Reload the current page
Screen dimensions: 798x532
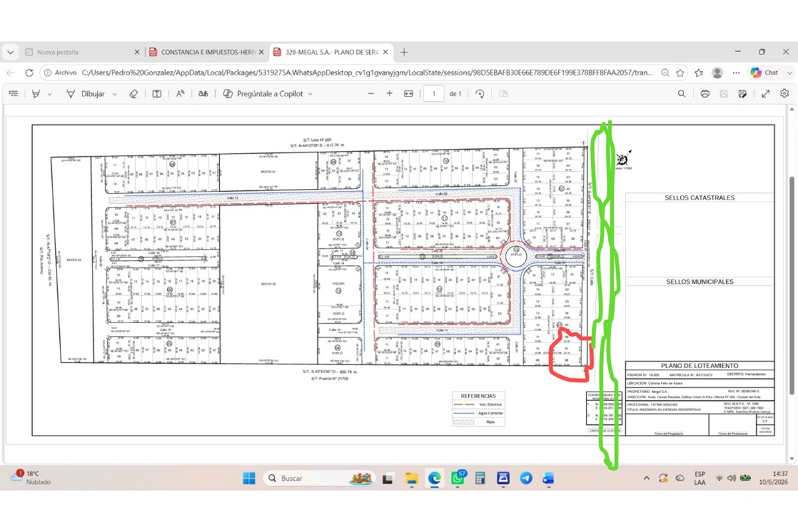[29, 72]
